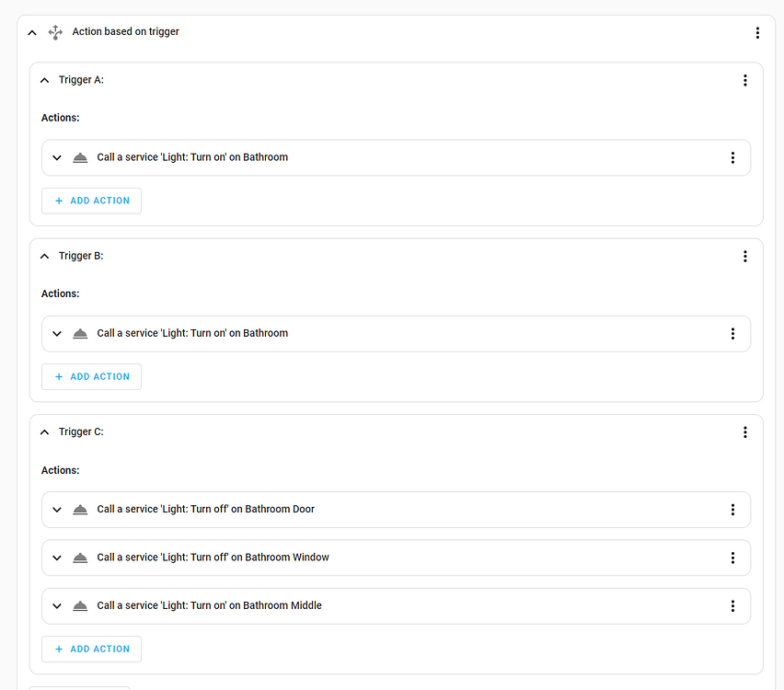Open the overflow menu for Trigger B

[744, 256]
